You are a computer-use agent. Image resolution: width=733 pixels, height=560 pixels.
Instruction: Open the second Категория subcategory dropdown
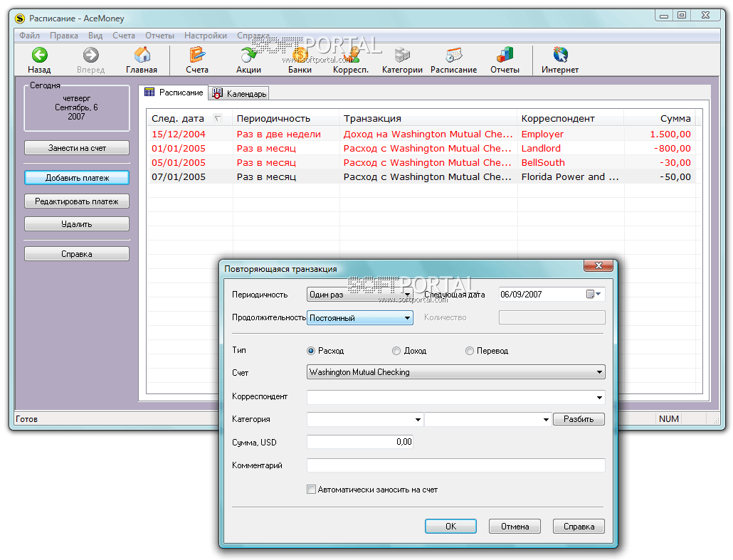point(546,420)
